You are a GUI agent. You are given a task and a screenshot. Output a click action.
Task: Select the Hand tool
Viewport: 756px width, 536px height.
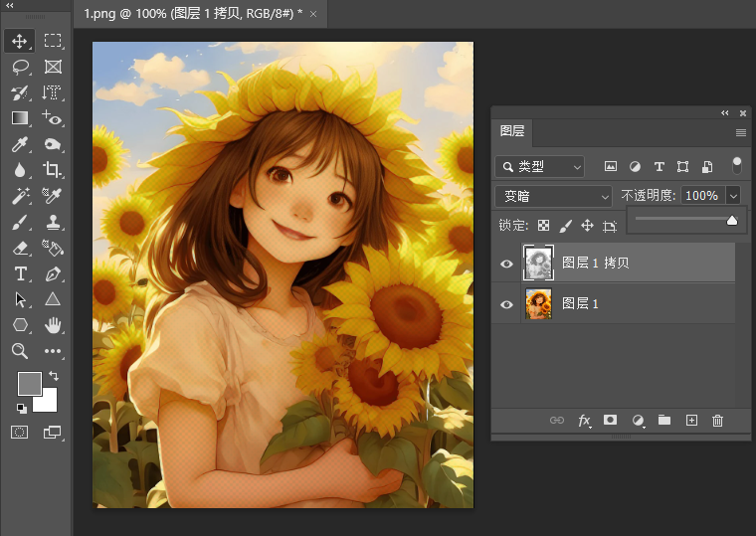[53, 325]
